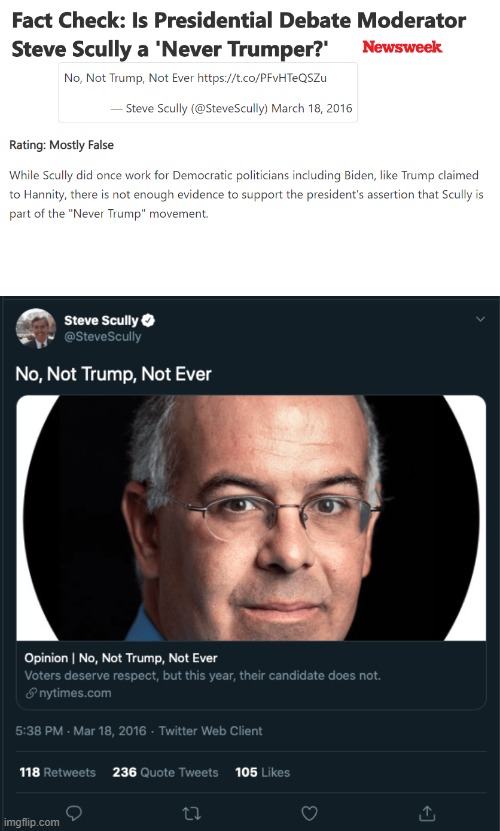This screenshot has height=831, width=500.
Task: Click Steve Scully's verified badge
Action: tap(148, 320)
